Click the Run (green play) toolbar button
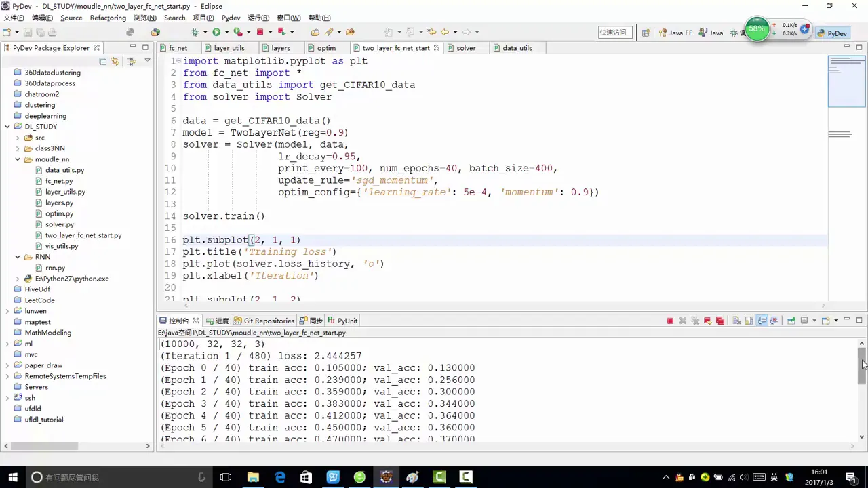 coord(216,32)
